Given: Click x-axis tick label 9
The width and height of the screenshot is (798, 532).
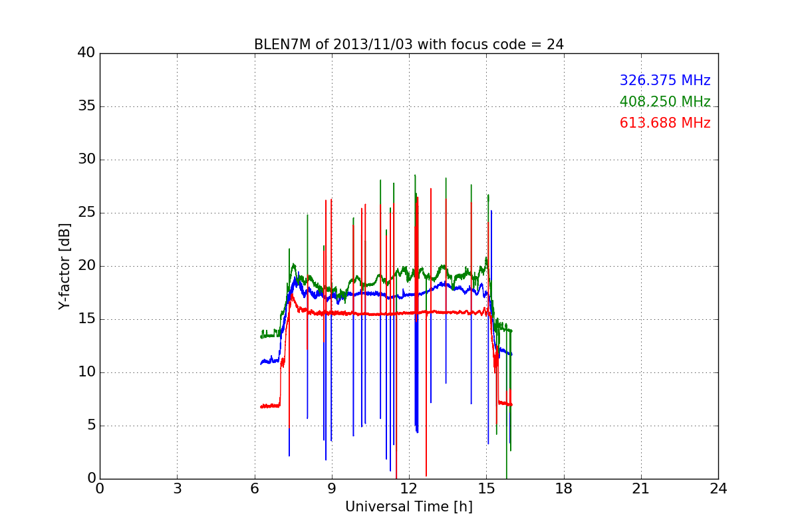Looking at the screenshot, I should [332, 489].
